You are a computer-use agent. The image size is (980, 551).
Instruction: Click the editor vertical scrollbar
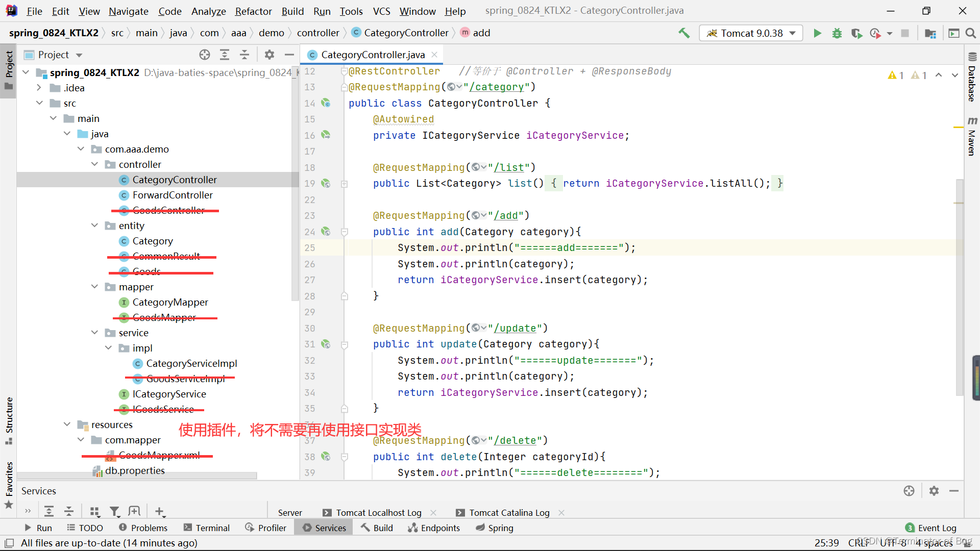click(x=960, y=286)
